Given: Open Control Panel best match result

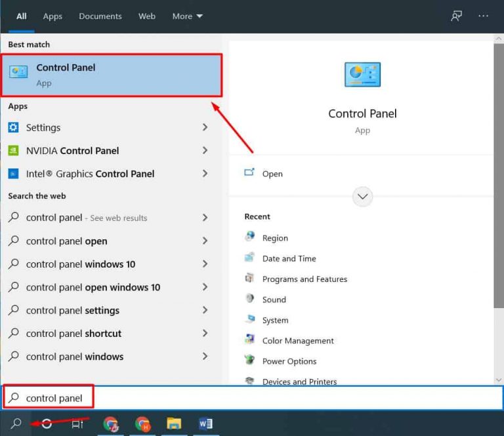Looking at the screenshot, I should coord(112,75).
